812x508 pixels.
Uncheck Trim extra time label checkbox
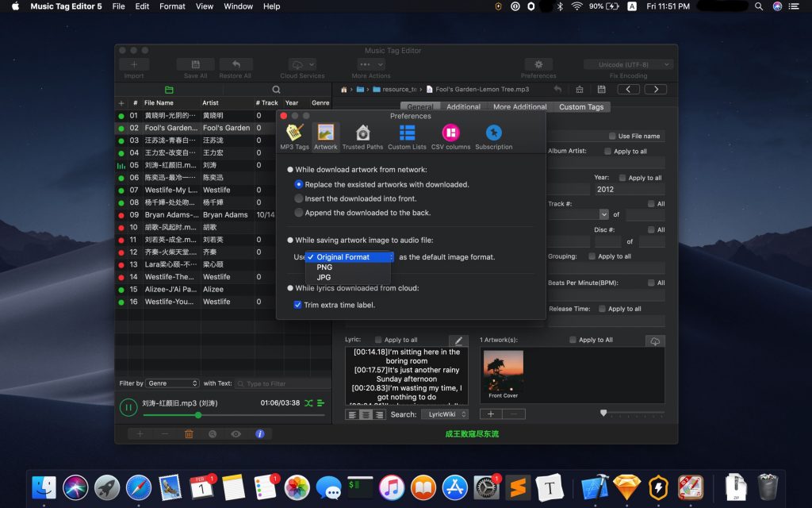tap(298, 305)
